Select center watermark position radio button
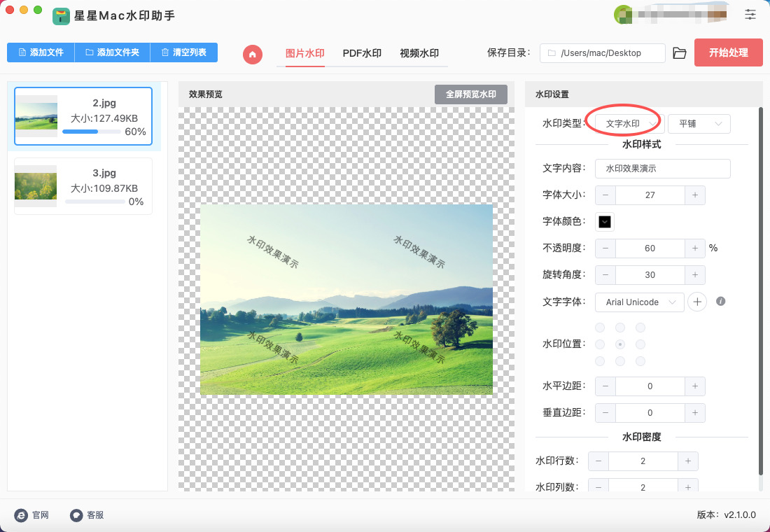The image size is (770, 532). point(619,344)
